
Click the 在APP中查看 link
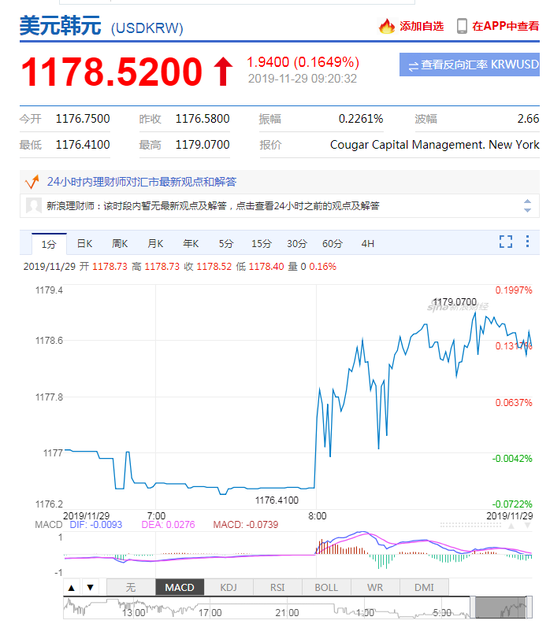[505, 26]
